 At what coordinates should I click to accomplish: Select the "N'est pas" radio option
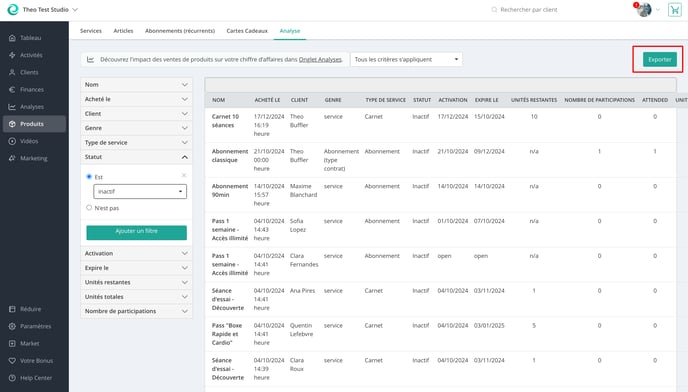pyautogui.click(x=89, y=208)
